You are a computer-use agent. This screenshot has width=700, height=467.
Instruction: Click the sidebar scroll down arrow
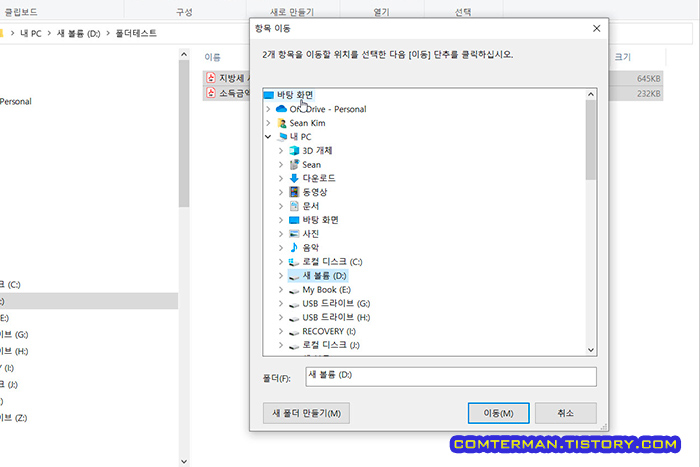184,461
